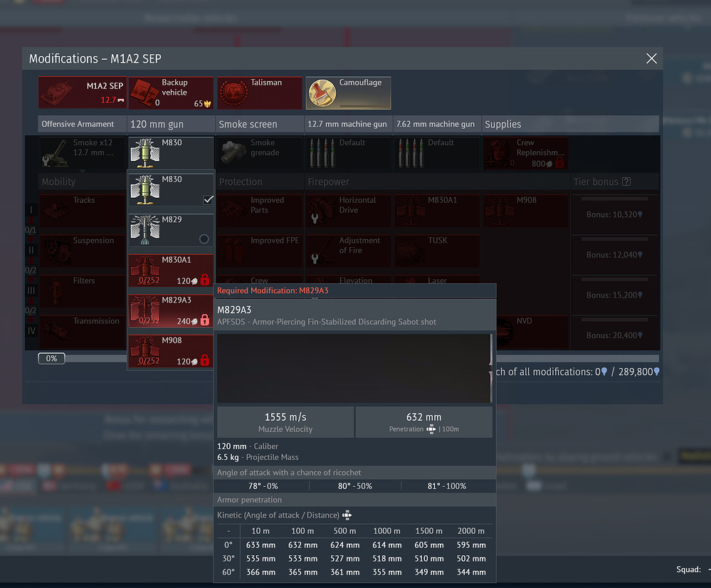Open Smoke x12 offensive armament slot
Viewport: 711px width, 588px height.
tap(82, 153)
